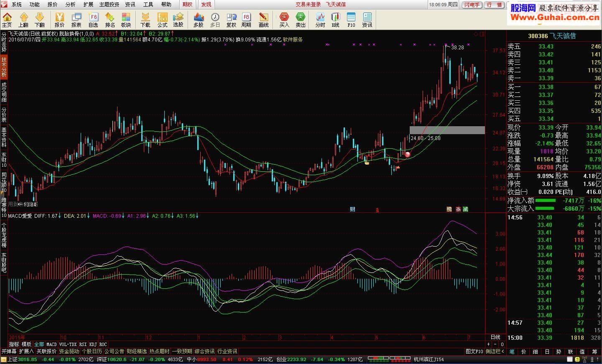Viewport: 602px width, 364px height.
Task: Open 功能 menu
Action: (x=35, y=4)
